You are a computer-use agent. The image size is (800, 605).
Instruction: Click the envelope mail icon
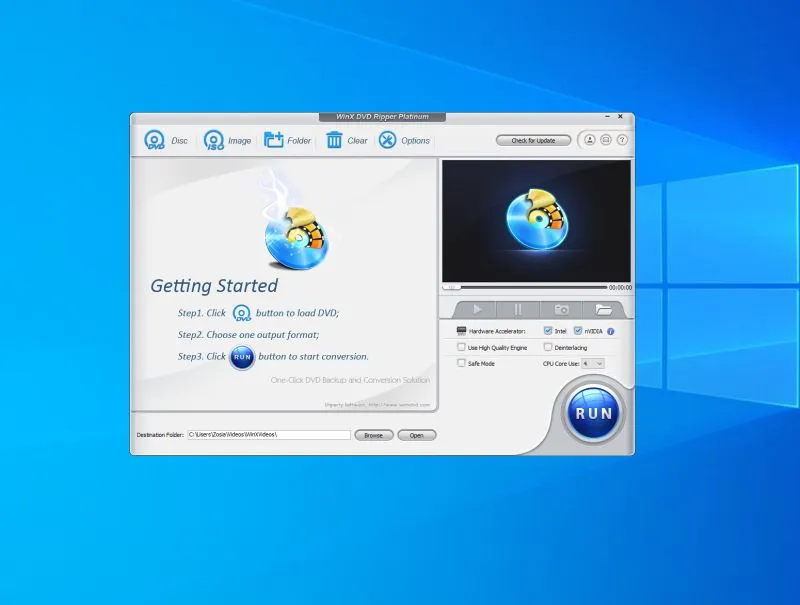tap(606, 140)
